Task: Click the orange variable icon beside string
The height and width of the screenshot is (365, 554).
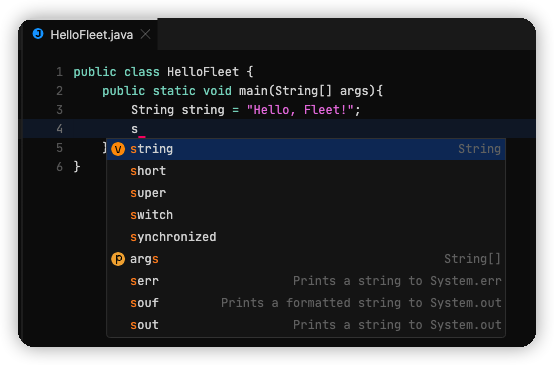Action: point(118,149)
